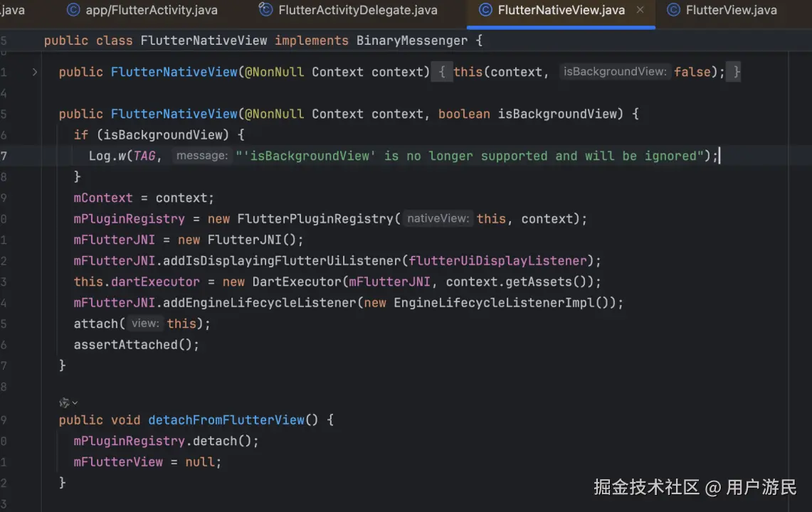Image resolution: width=812 pixels, height=512 pixels.
Task: Click context.getAssets() call
Action: click(x=520, y=282)
